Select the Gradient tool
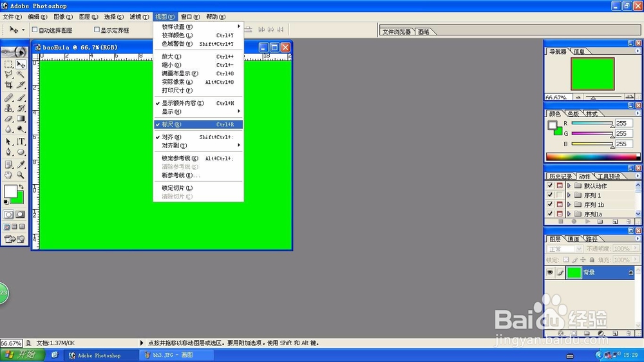 click(21, 119)
